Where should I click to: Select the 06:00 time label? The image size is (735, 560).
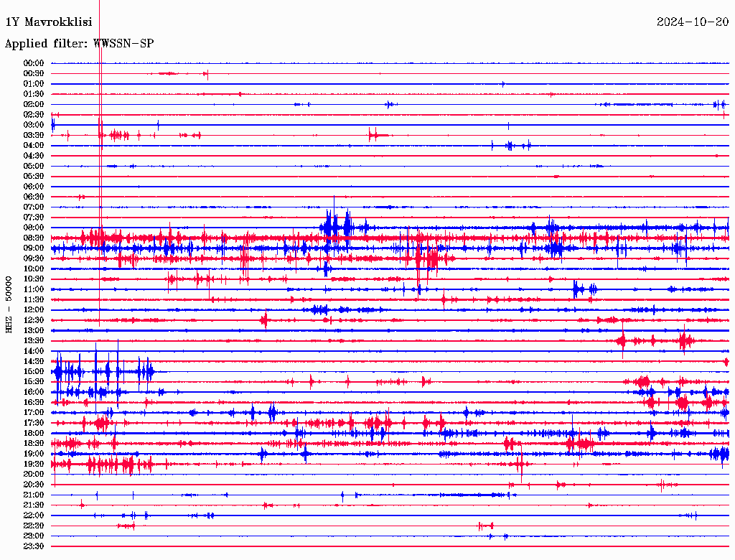pos(34,187)
